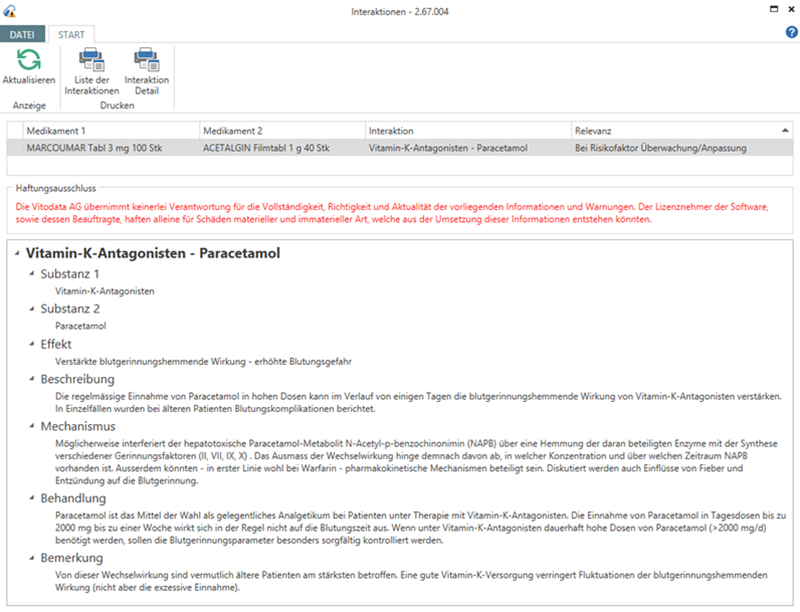Click the Aktualisieren refresh icon

[x=29, y=60]
